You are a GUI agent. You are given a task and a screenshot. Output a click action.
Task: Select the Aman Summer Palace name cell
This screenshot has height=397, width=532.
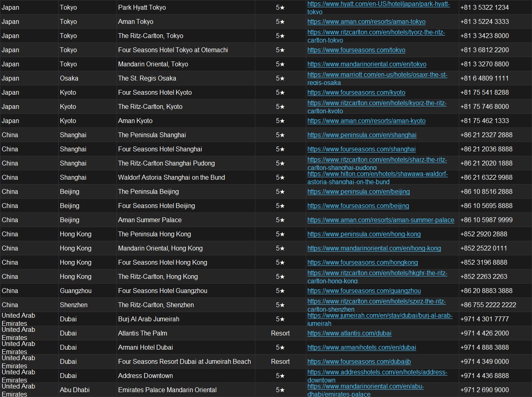click(186, 220)
